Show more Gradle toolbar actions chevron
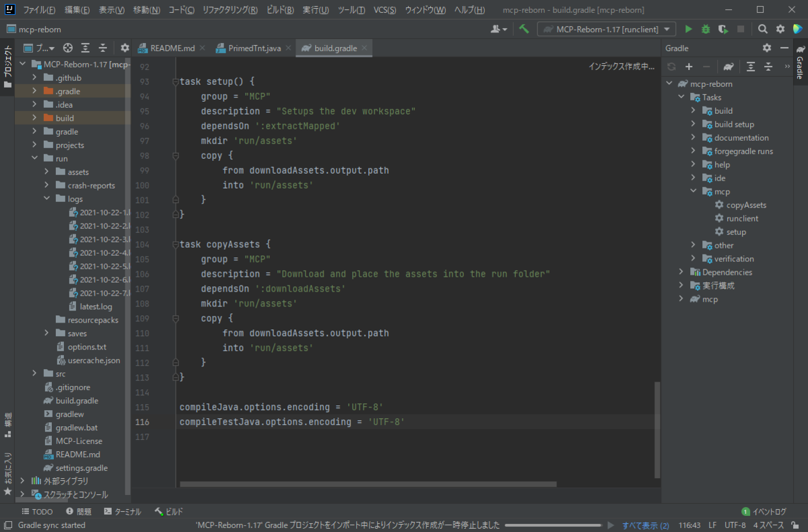The width and height of the screenshot is (808, 532). (x=787, y=67)
